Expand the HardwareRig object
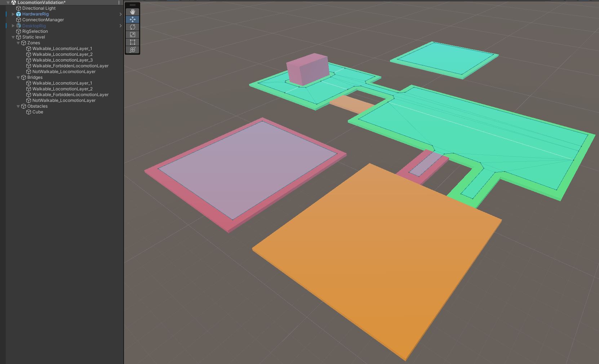 click(13, 14)
